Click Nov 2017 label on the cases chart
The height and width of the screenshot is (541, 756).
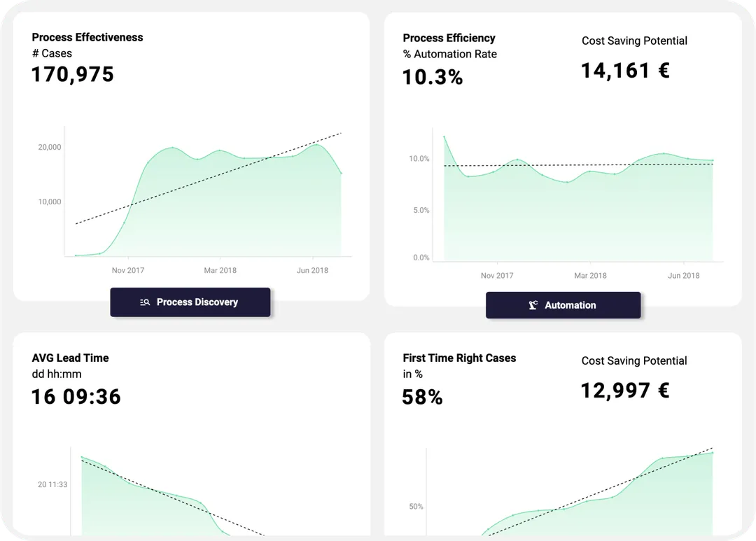(128, 270)
